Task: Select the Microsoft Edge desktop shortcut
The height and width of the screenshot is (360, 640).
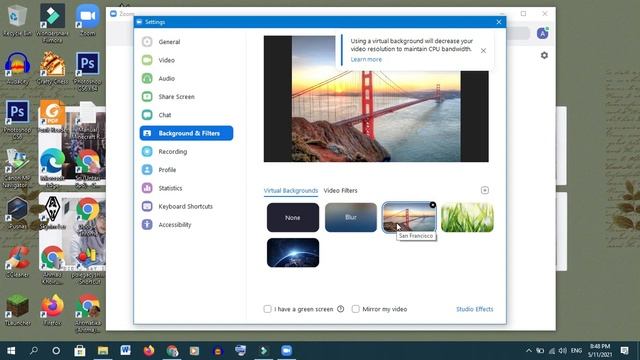Action: (x=52, y=168)
